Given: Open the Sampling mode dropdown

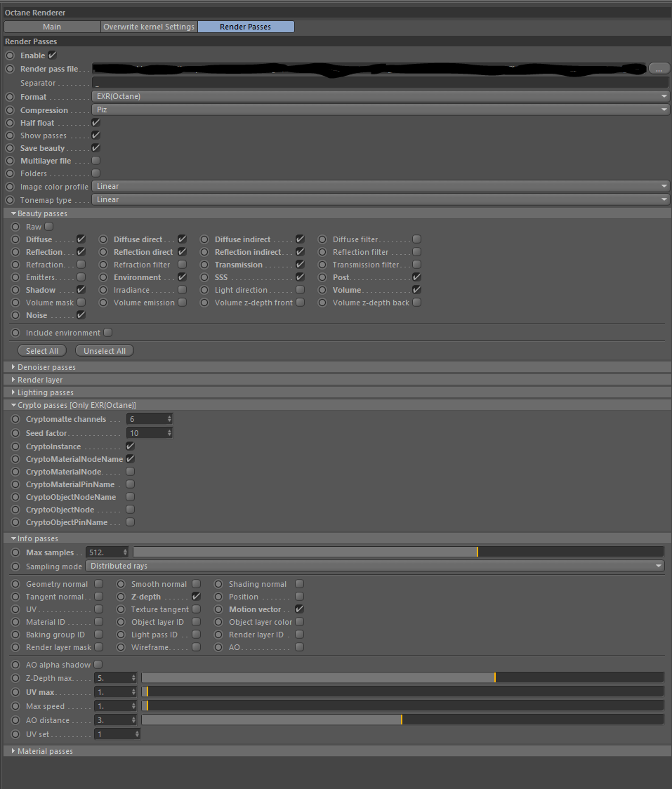Looking at the screenshot, I should 375,566.
